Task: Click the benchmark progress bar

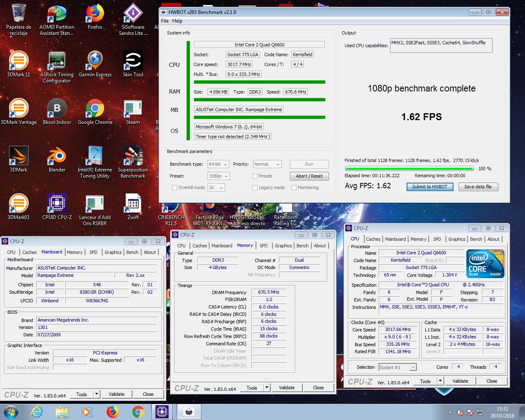Action: [409, 169]
